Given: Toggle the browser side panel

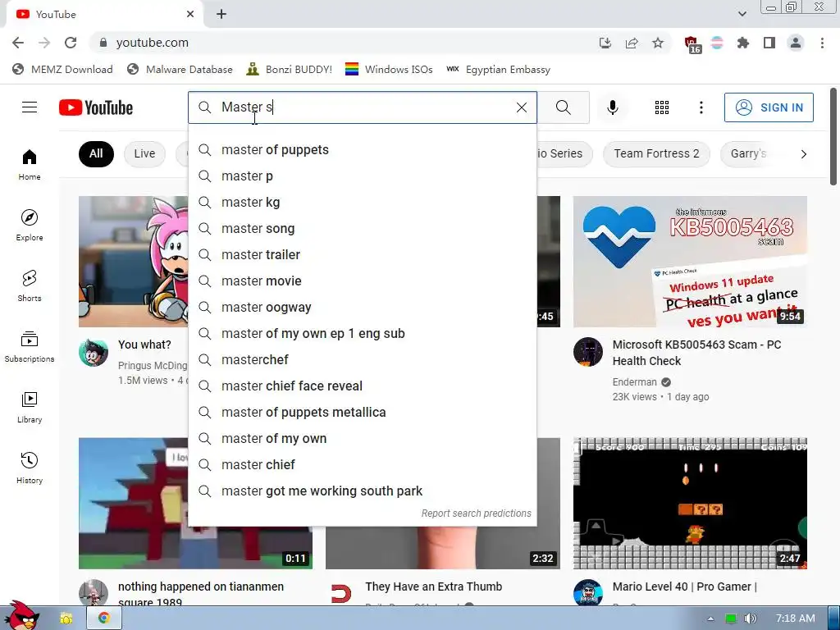Looking at the screenshot, I should click(x=769, y=43).
